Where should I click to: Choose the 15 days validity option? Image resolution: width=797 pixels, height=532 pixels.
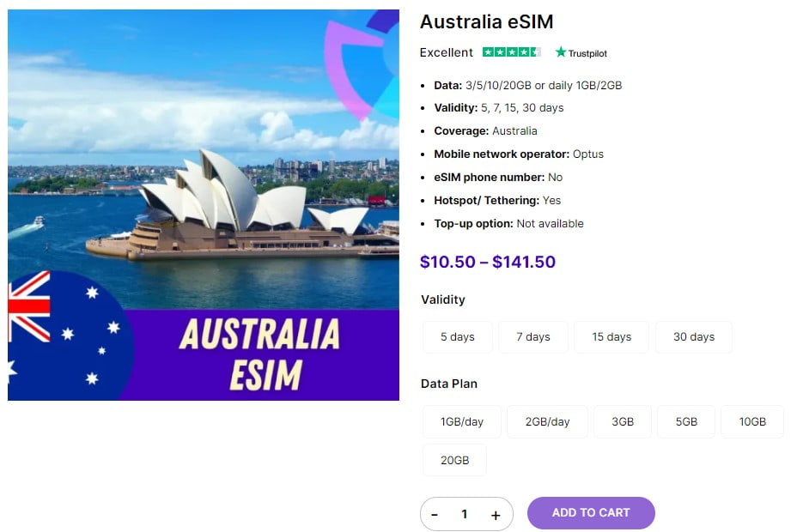(x=611, y=336)
